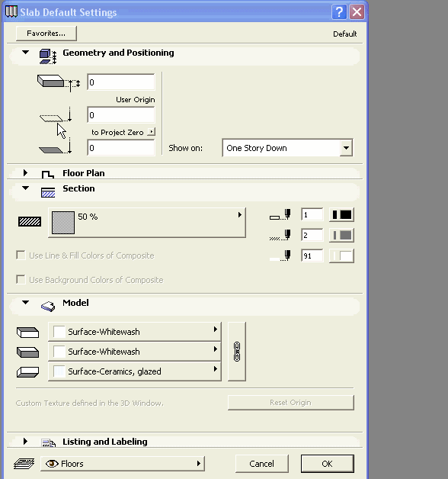Click the cut line pen icon

click(x=280, y=215)
